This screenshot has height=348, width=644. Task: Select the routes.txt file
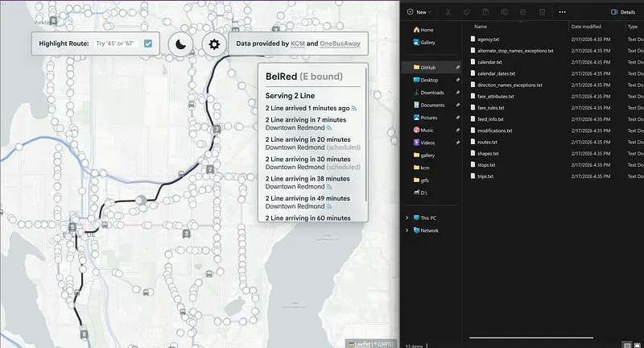[x=489, y=142]
